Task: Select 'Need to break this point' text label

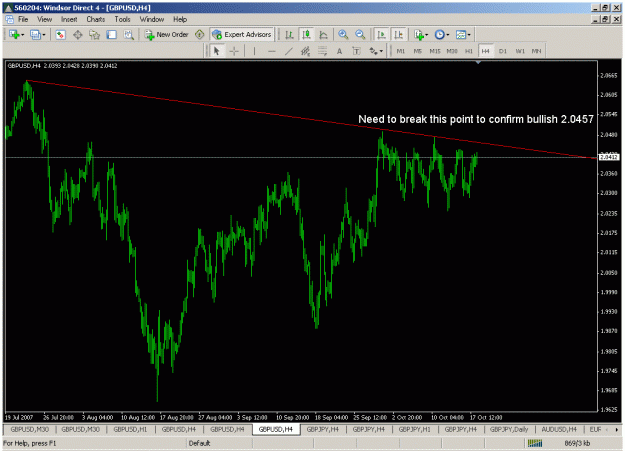Action: pyautogui.click(x=476, y=119)
